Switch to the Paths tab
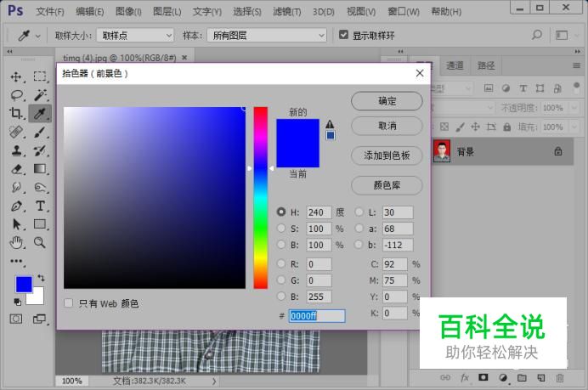 [486, 65]
